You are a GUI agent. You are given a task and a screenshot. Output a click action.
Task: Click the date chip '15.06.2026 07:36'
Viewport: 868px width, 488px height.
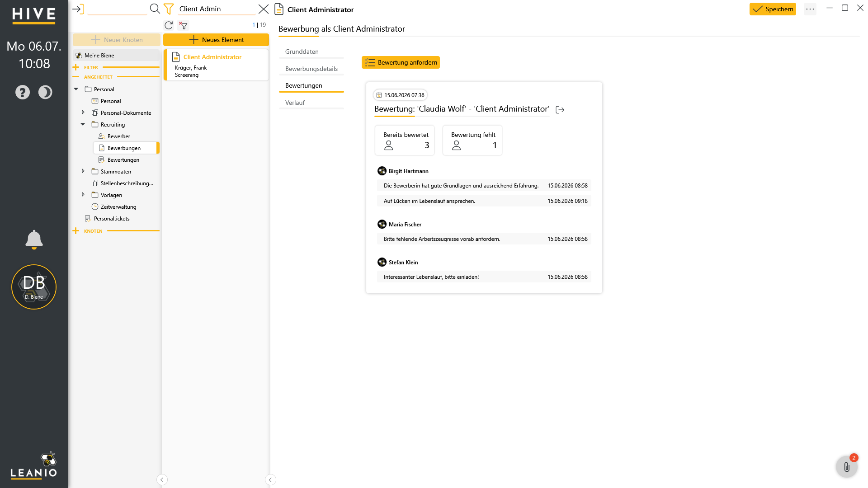click(x=400, y=95)
